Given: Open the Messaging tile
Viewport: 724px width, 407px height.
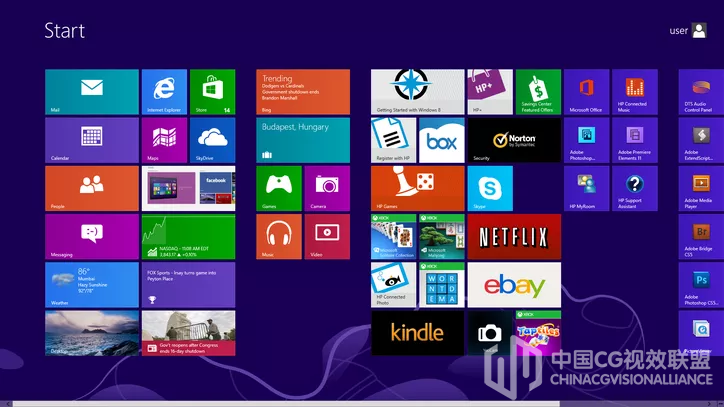Looking at the screenshot, I should tap(92, 237).
